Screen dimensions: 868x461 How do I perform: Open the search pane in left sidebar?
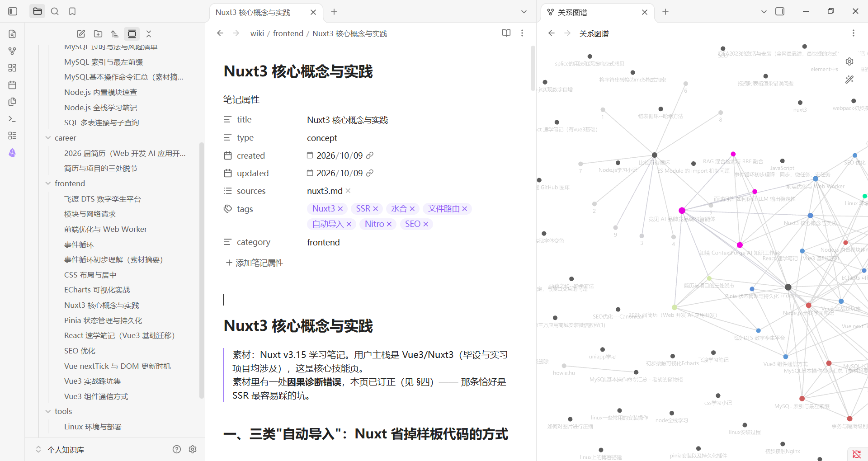click(x=55, y=11)
